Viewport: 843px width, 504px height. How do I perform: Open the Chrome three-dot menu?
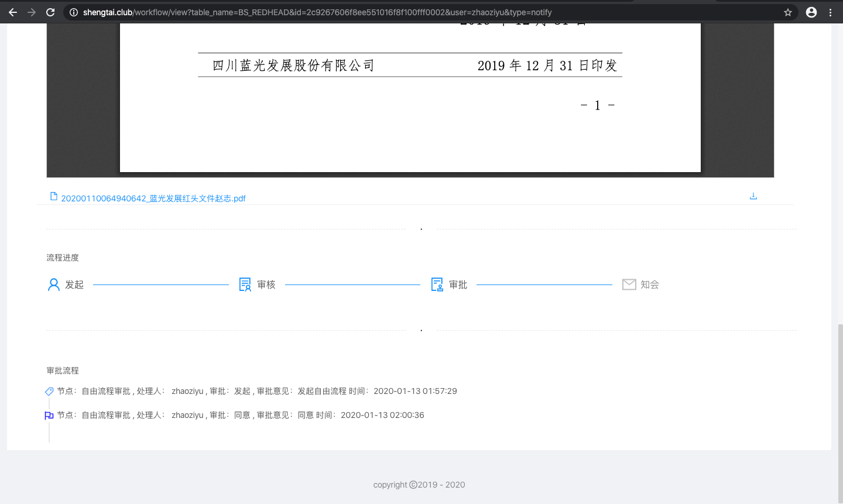[x=831, y=12]
